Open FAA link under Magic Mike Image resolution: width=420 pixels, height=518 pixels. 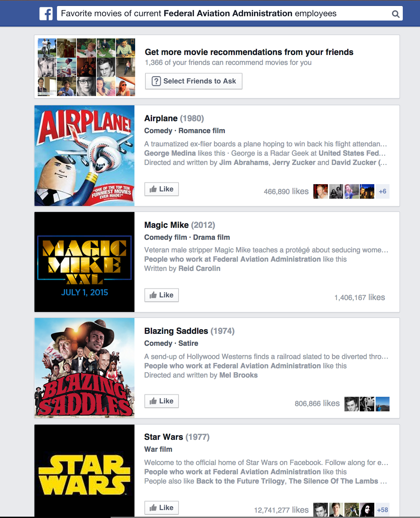click(x=233, y=259)
